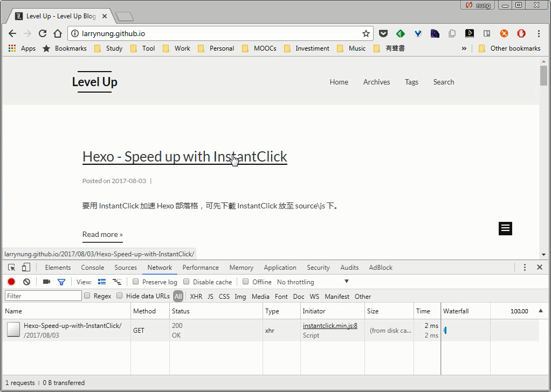The image size is (551, 392).
Task: Open the Feedly extension icon
Action: pyautogui.click(x=400, y=34)
